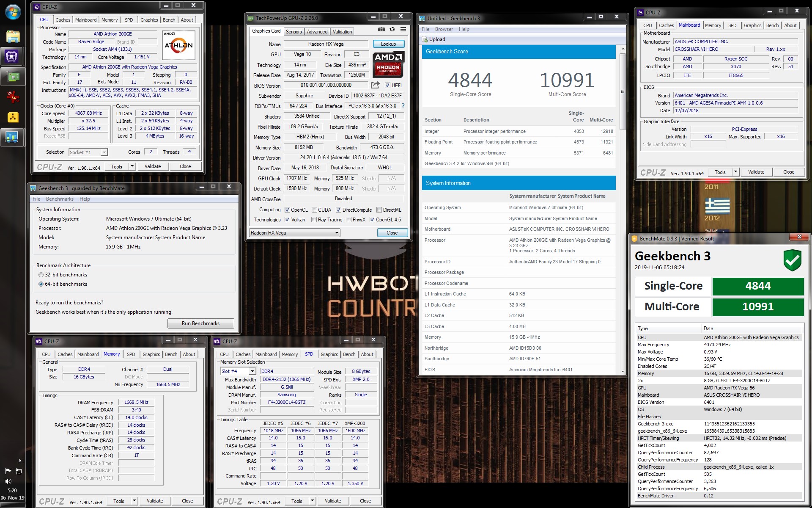This screenshot has height=508, width=812.
Task: Open the Slot #4 memory slot dropdown
Action: point(239,371)
